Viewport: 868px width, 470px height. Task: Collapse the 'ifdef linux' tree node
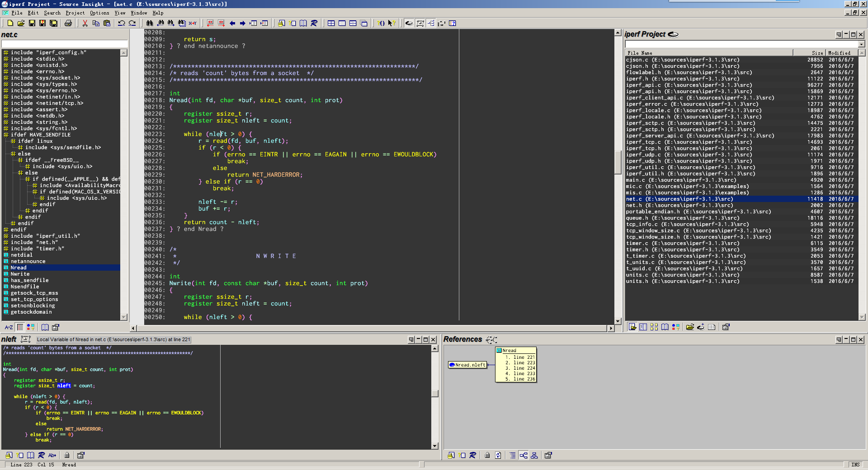click(13, 141)
